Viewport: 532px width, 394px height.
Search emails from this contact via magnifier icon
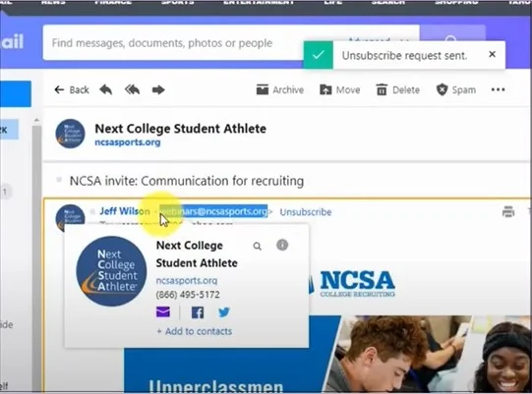pos(258,247)
